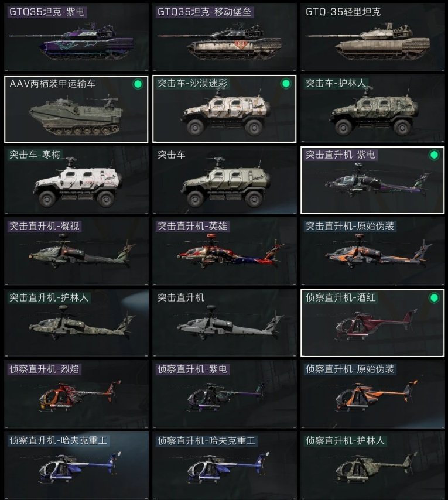
Task: Choose the 侦察直升机-紫电 scout skin
Action: pos(224,395)
